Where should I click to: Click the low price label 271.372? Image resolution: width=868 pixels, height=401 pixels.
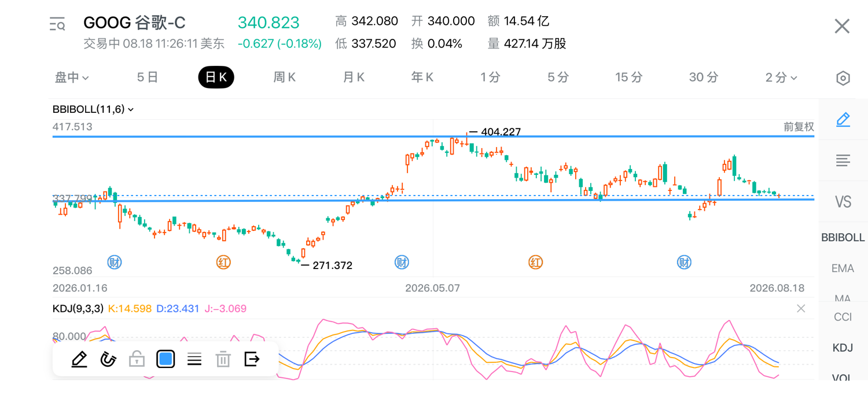pyautogui.click(x=332, y=266)
